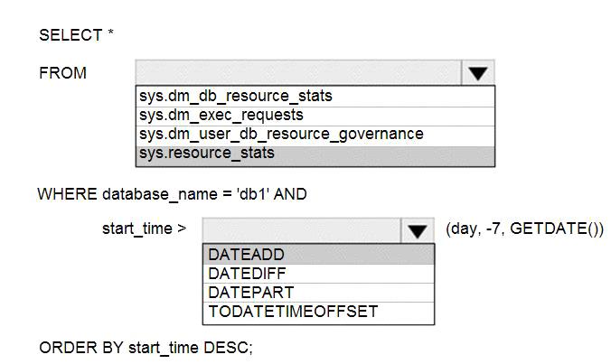Open the FROM clause dropdown arrow
The width and height of the screenshot is (611, 364).
tap(478, 73)
